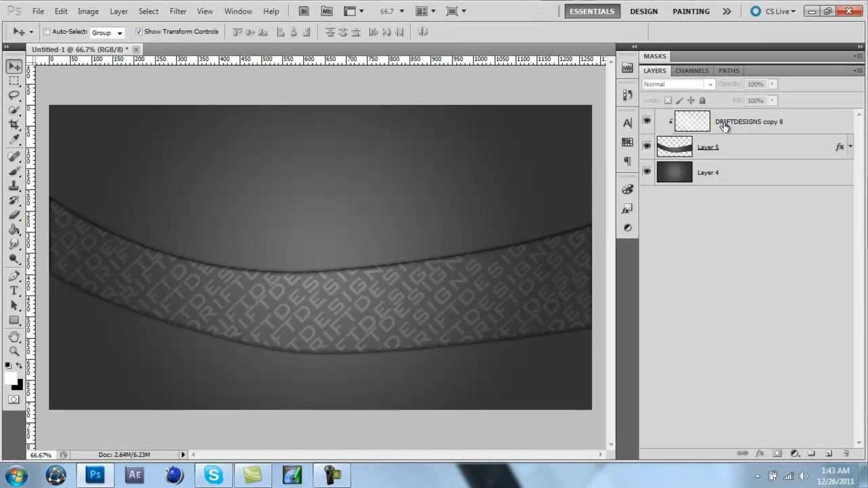Toggle lock image pixels
868x488 pixels.
(x=679, y=100)
